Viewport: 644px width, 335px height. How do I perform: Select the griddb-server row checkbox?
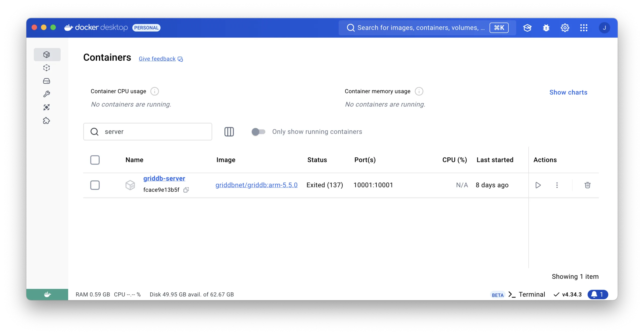(95, 185)
